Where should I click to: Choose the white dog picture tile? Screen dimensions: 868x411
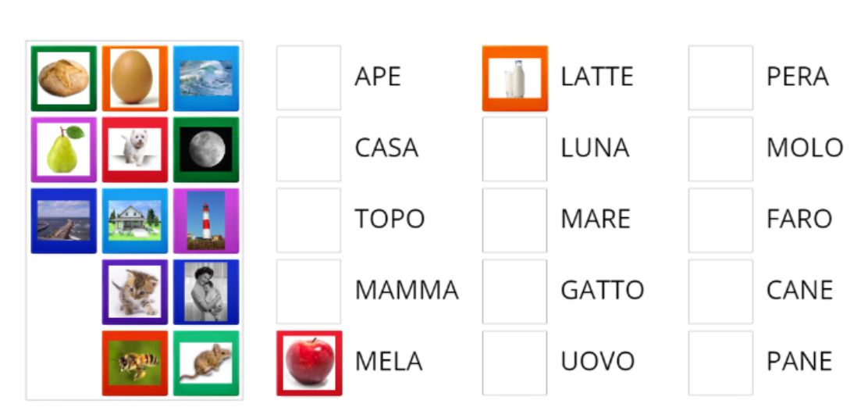click(x=134, y=149)
